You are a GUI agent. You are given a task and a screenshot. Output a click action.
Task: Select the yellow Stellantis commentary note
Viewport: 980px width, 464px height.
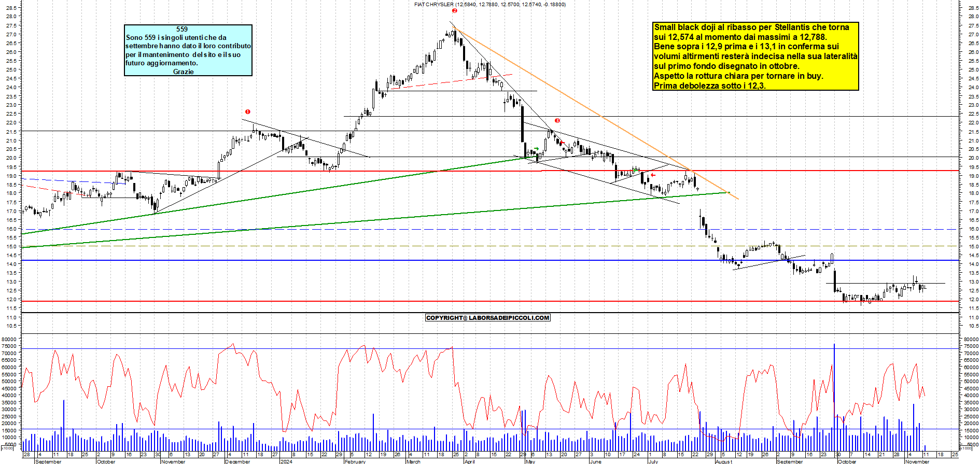[x=755, y=56]
